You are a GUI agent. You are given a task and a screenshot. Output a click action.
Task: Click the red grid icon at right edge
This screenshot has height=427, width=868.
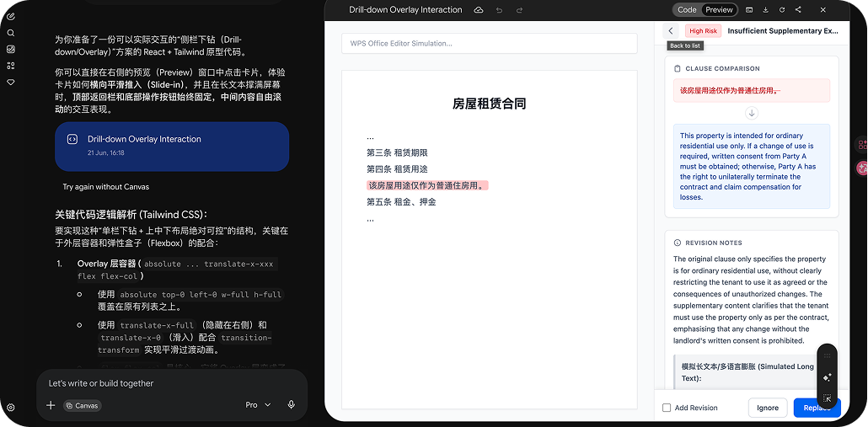click(x=862, y=145)
